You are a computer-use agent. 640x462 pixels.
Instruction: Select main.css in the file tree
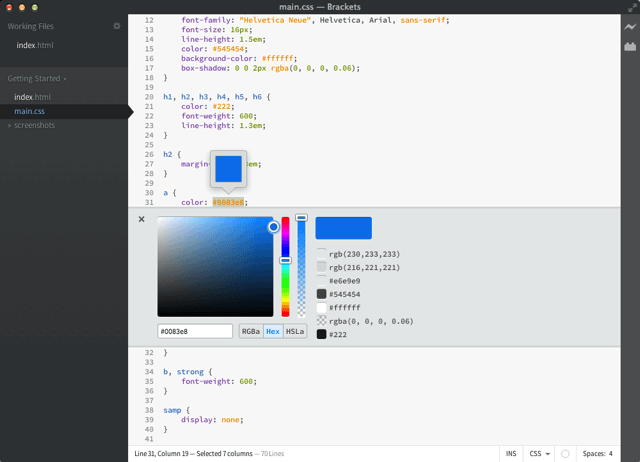pos(29,111)
